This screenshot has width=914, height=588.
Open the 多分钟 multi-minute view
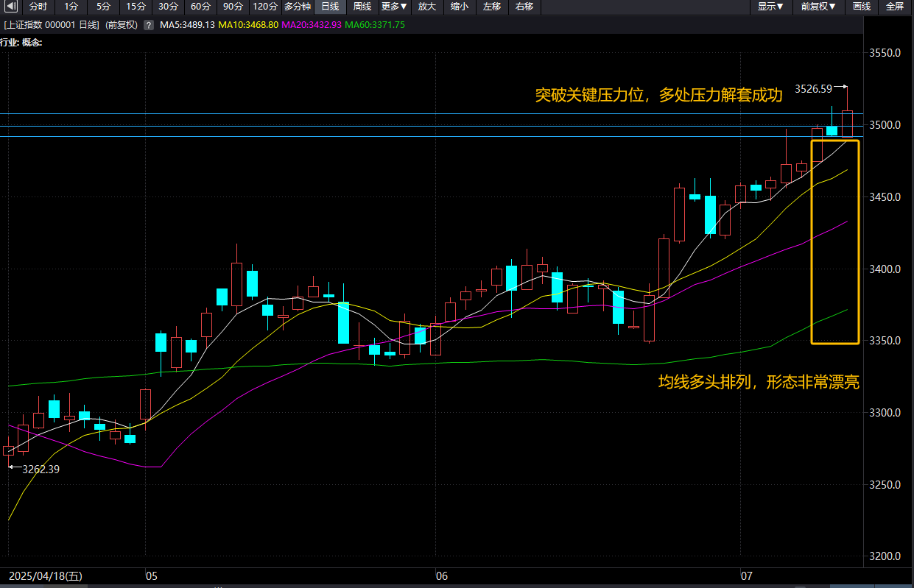[x=298, y=7]
